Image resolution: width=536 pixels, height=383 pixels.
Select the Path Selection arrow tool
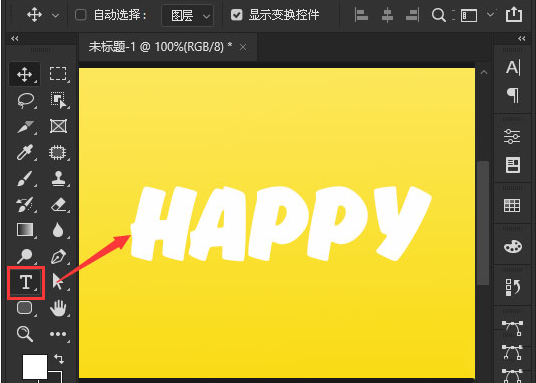pos(58,282)
